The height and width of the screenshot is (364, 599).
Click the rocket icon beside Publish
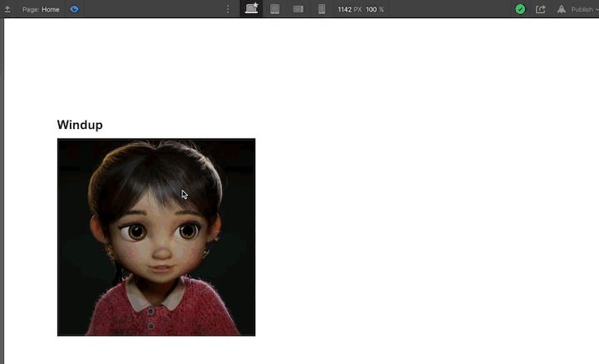[562, 9]
